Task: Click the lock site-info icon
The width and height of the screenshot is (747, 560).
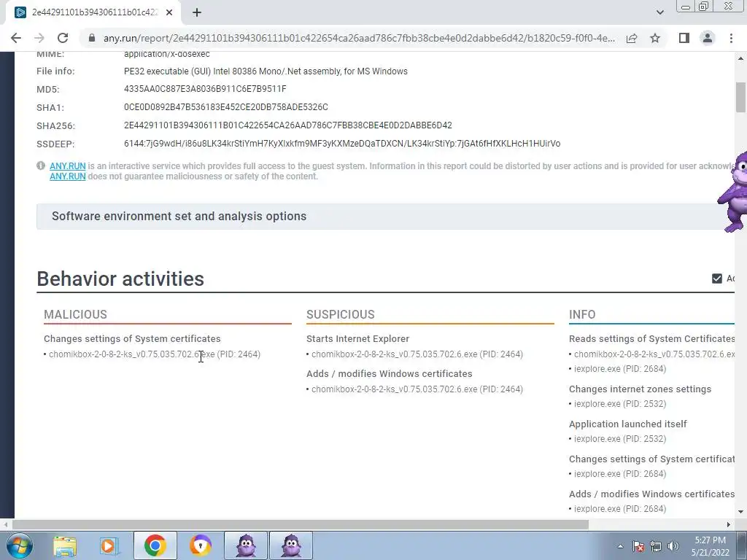Action: [x=92, y=38]
